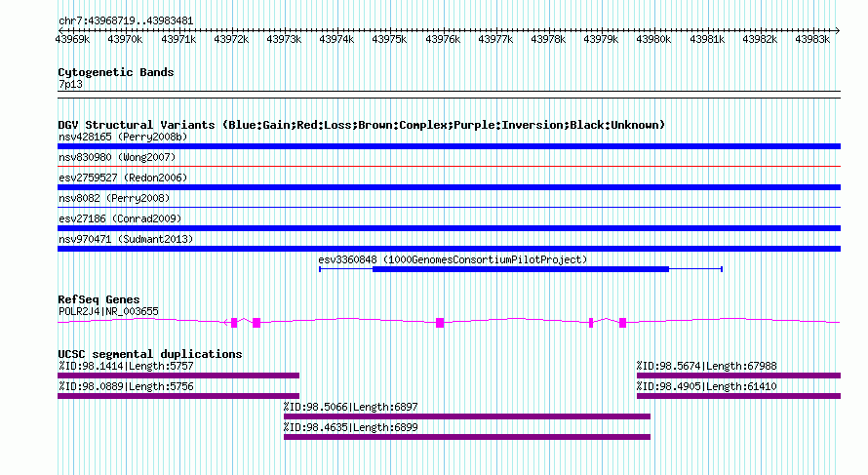Click the POLR2J4 exon before 43973k

click(256, 323)
